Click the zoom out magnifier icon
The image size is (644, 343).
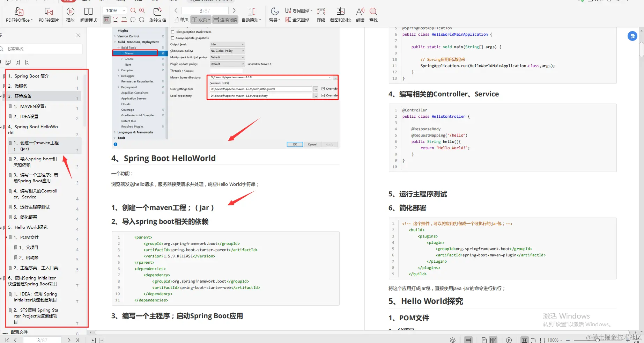click(x=133, y=11)
